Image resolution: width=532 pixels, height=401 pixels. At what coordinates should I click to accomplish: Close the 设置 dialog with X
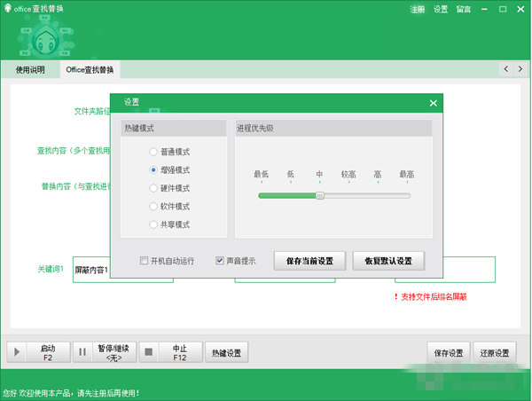tap(433, 103)
